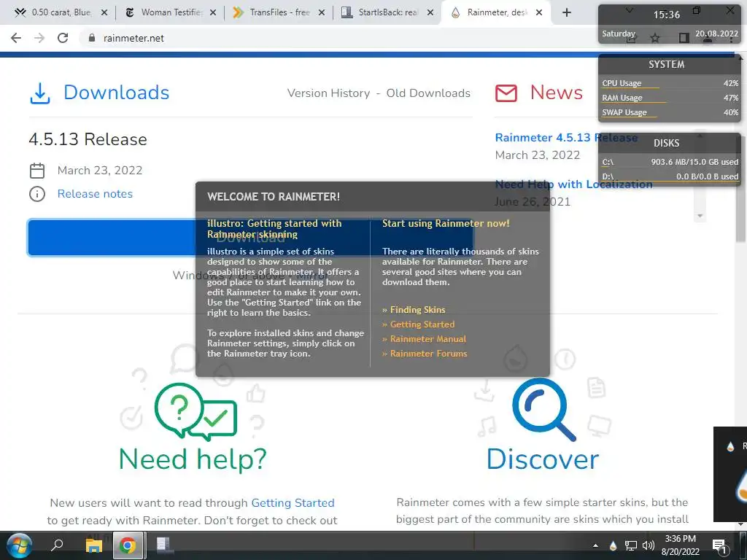This screenshot has height=560, width=747.
Task: Open the Windows Start menu
Action: 19,545
